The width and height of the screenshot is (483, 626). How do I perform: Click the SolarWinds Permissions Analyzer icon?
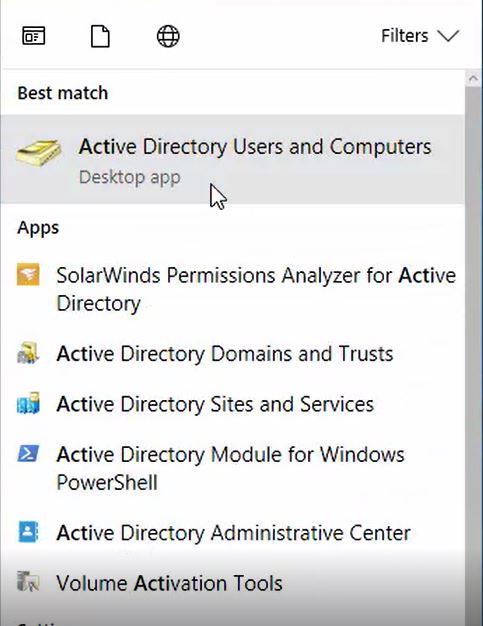coord(28,275)
